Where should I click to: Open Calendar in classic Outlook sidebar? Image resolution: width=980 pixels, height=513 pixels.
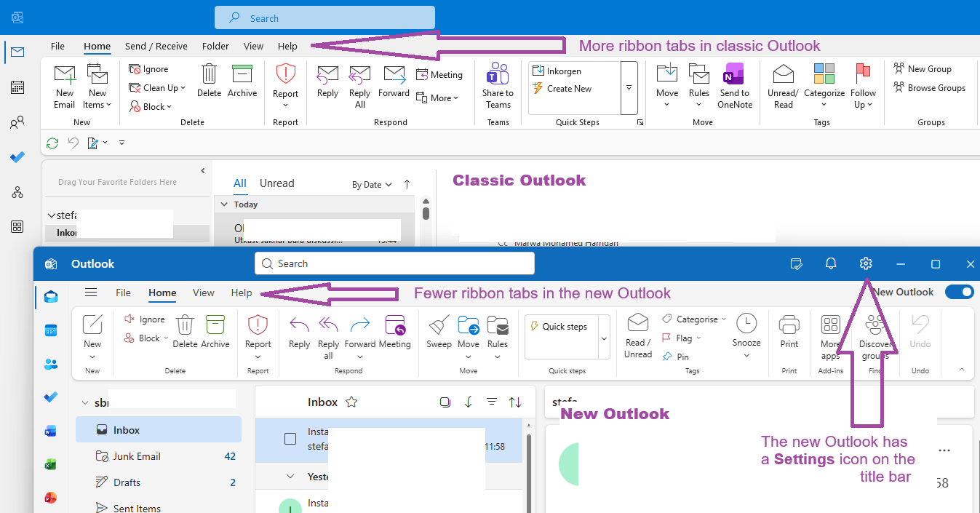click(17, 87)
